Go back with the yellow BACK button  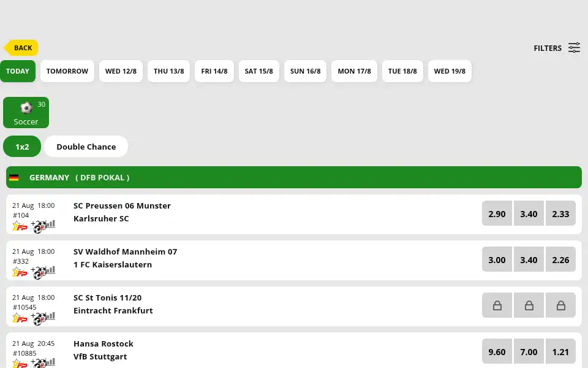(21, 48)
